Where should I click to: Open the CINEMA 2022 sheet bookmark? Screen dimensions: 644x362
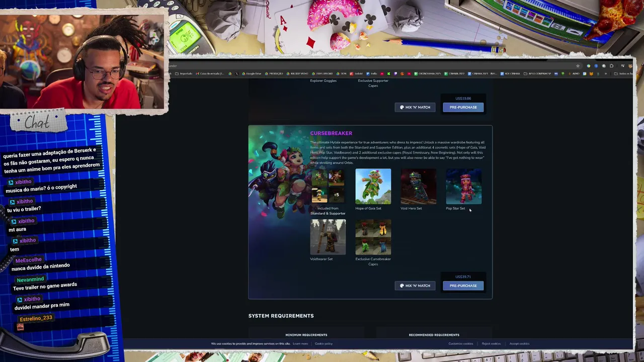[454, 73]
